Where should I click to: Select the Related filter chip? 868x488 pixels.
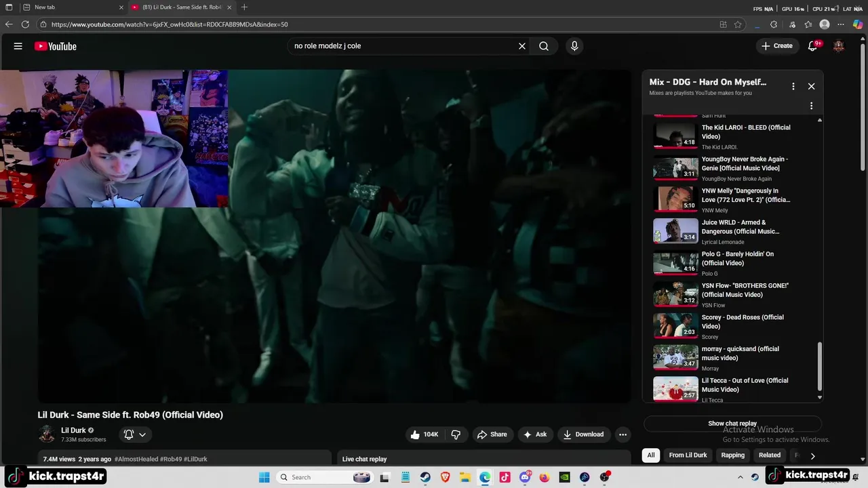(770, 455)
